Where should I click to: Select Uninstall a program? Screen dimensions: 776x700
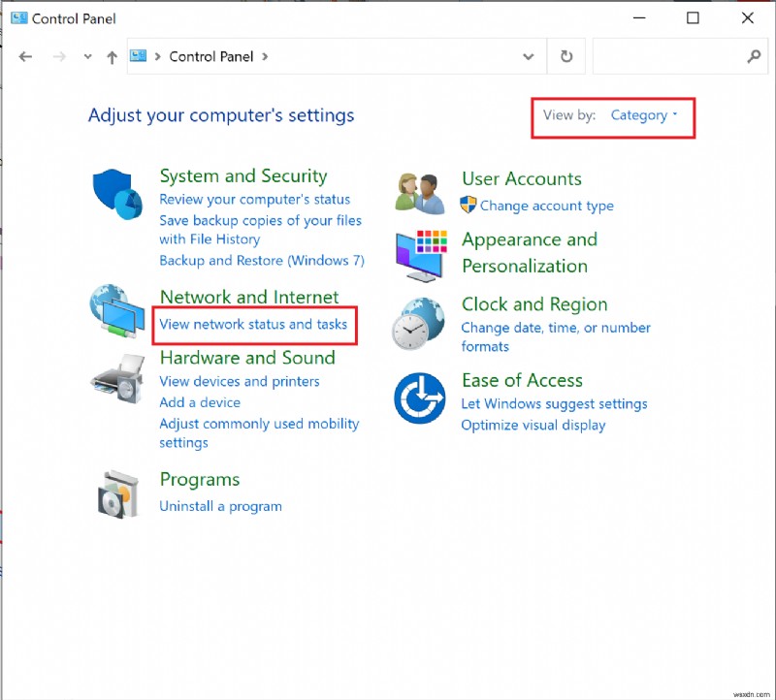click(x=220, y=506)
